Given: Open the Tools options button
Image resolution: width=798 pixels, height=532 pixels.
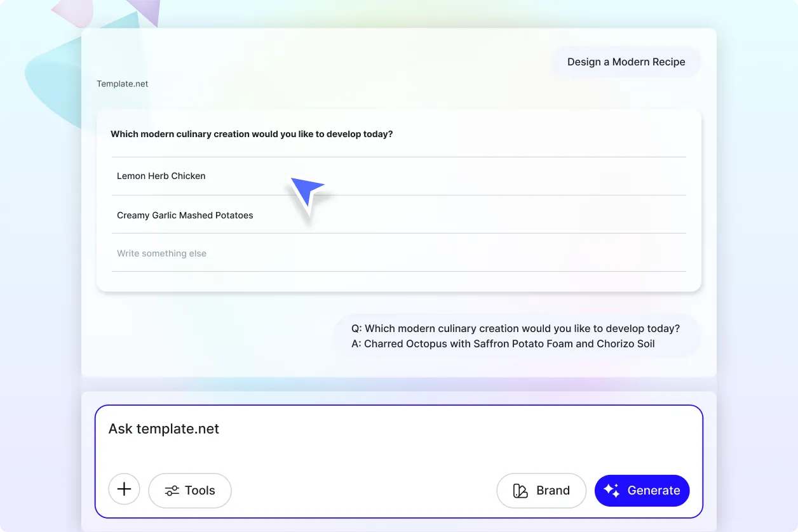Looking at the screenshot, I should (190, 490).
